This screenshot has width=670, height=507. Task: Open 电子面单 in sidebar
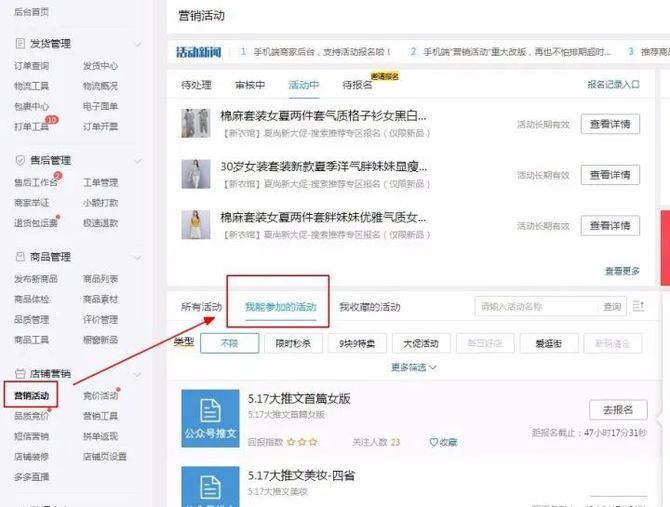[x=100, y=106]
